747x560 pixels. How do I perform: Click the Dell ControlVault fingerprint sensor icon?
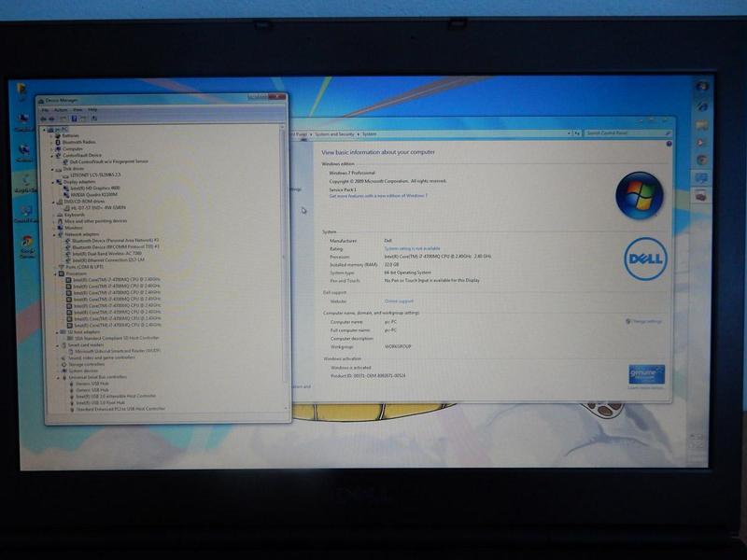(x=66, y=161)
